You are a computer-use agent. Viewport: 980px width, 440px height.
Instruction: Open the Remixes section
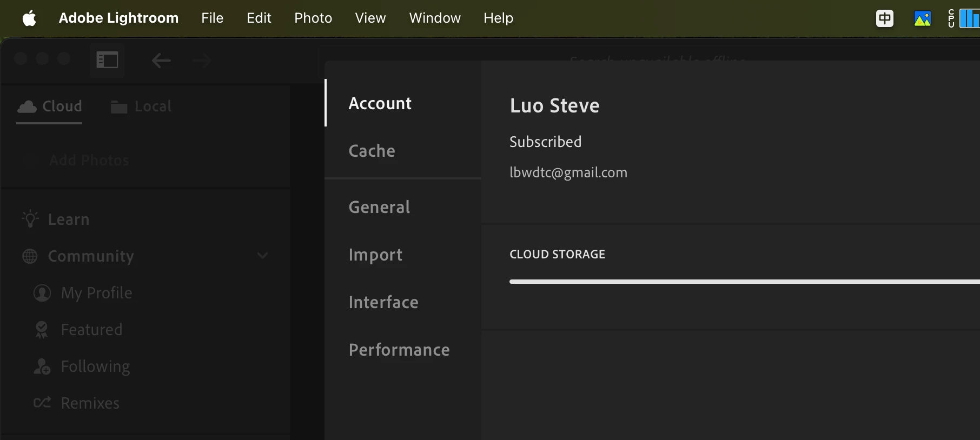coord(90,403)
